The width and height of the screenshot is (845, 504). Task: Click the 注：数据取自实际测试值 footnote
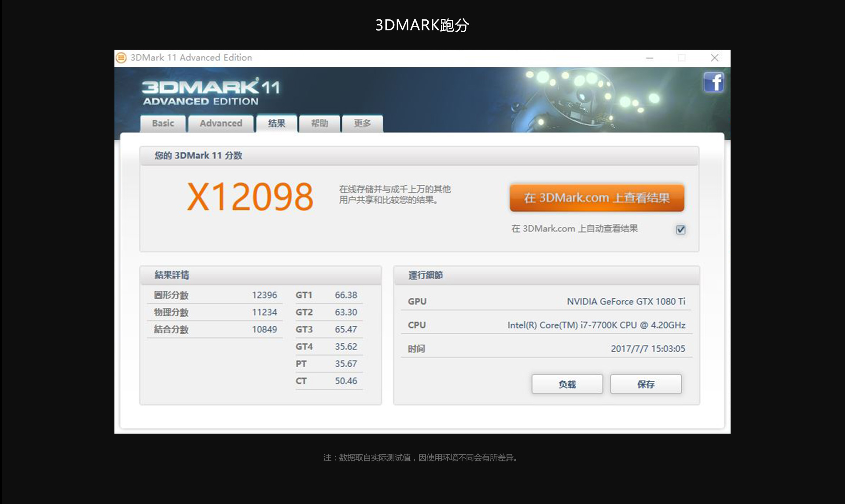pyautogui.click(x=422, y=458)
